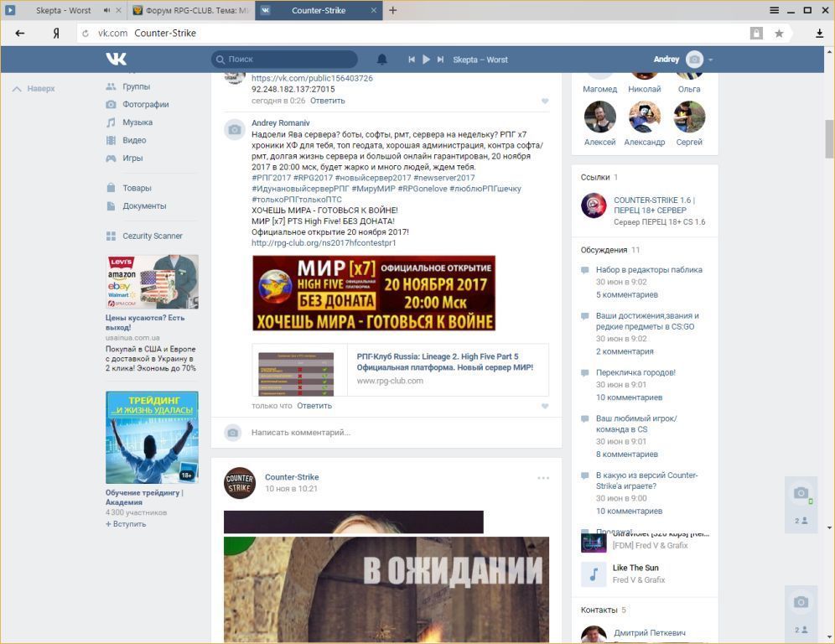Open Музыка in the left sidebar
835x644 pixels.
[x=137, y=122]
